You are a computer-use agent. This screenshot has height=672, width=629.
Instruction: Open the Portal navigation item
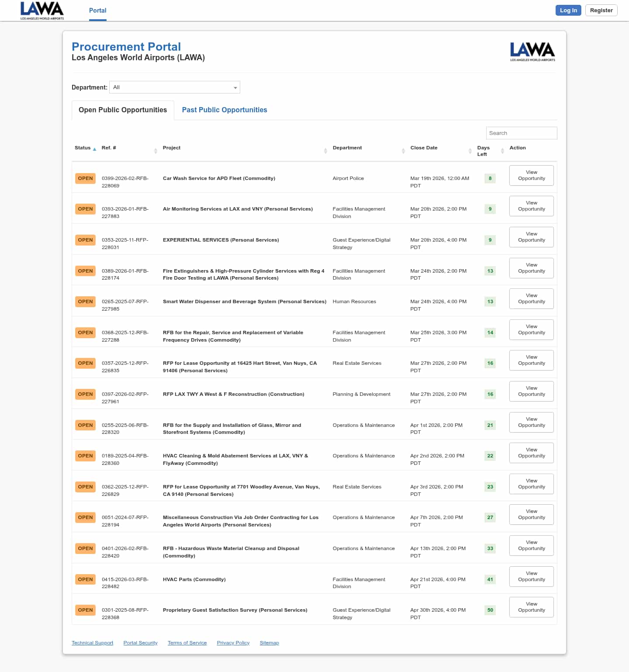tap(97, 10)
